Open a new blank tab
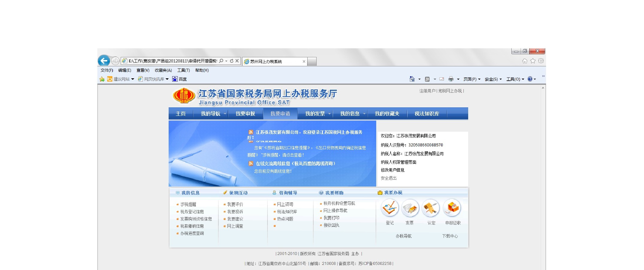The image size is (644, 270). click(x=312, y=61)
